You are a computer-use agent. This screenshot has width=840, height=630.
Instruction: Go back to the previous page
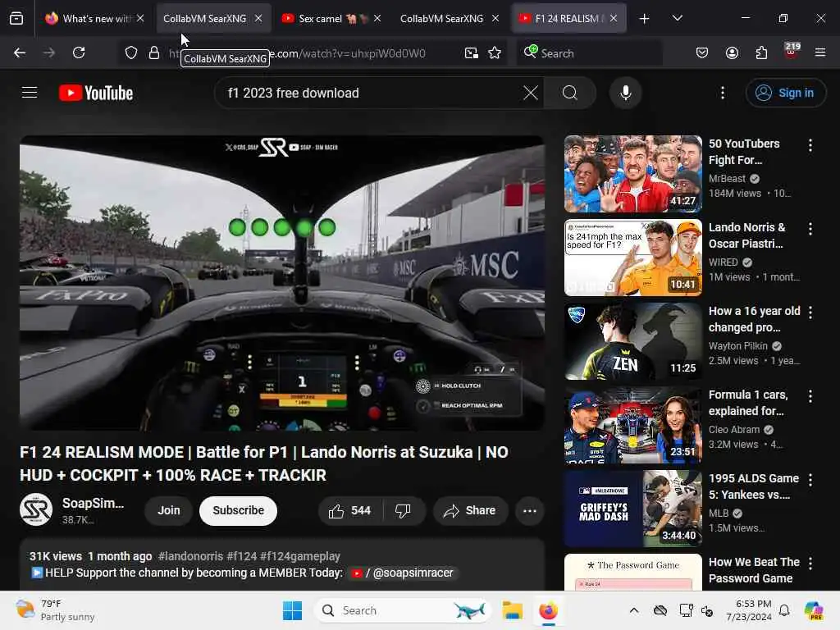(20, 52)
